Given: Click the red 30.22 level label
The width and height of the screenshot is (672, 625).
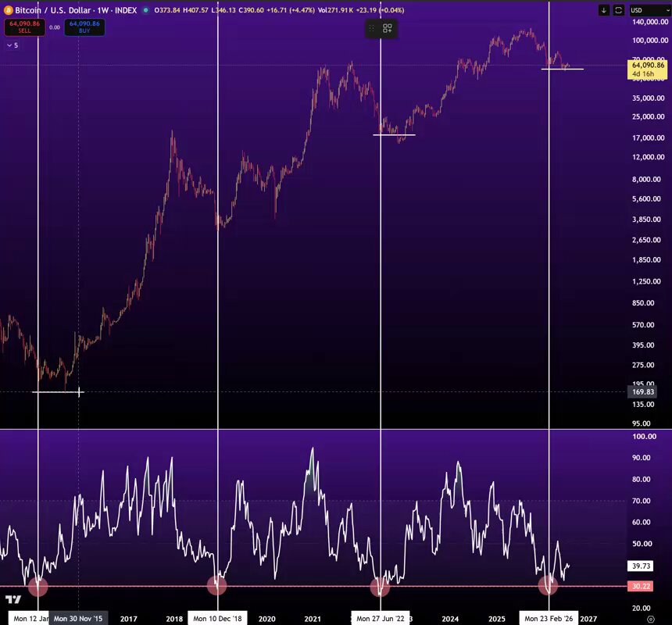Looking at the screenshot, I should (642, 586).
